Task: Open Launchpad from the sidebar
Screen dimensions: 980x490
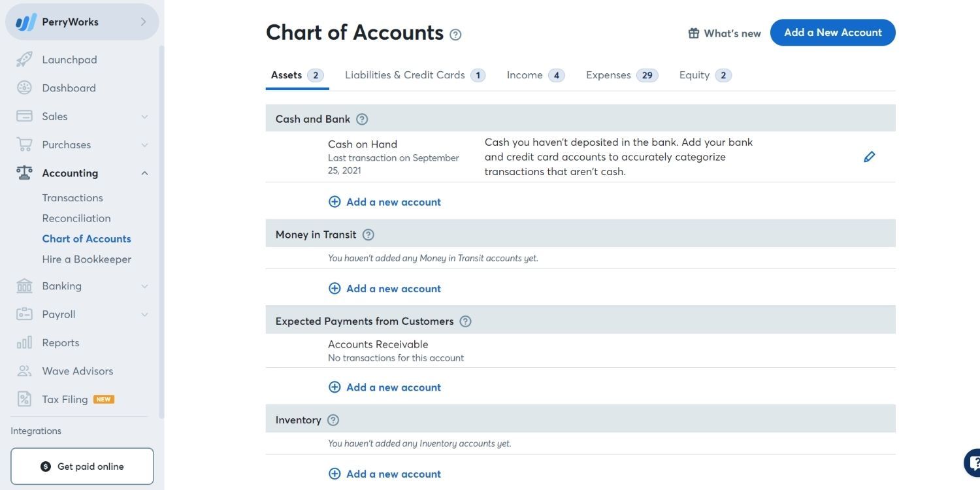Action: click(69, 58)
